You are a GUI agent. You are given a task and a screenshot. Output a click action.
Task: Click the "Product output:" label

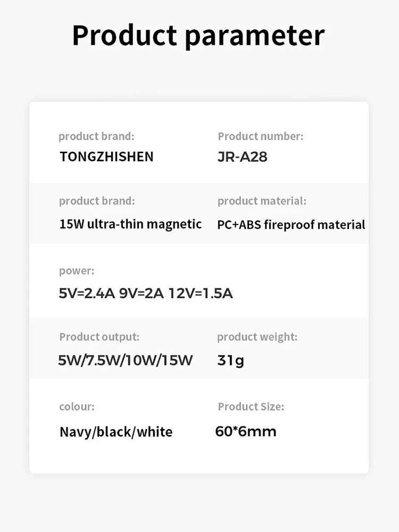pos(99,337)
